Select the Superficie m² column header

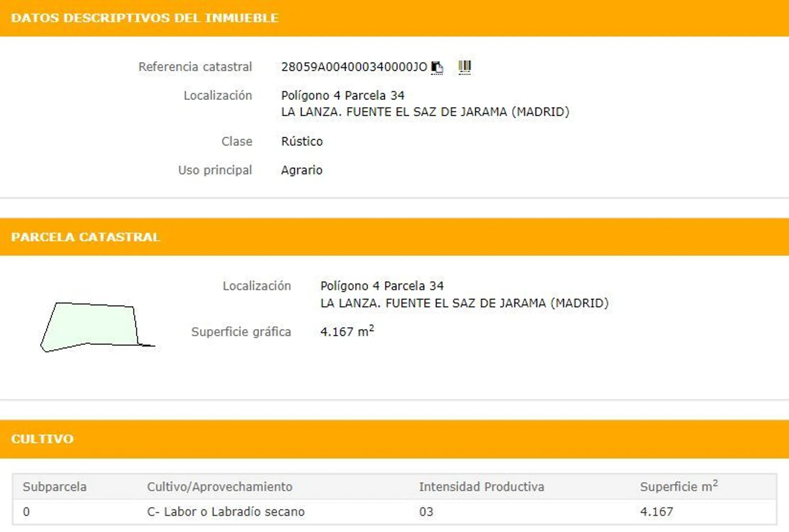678,487
